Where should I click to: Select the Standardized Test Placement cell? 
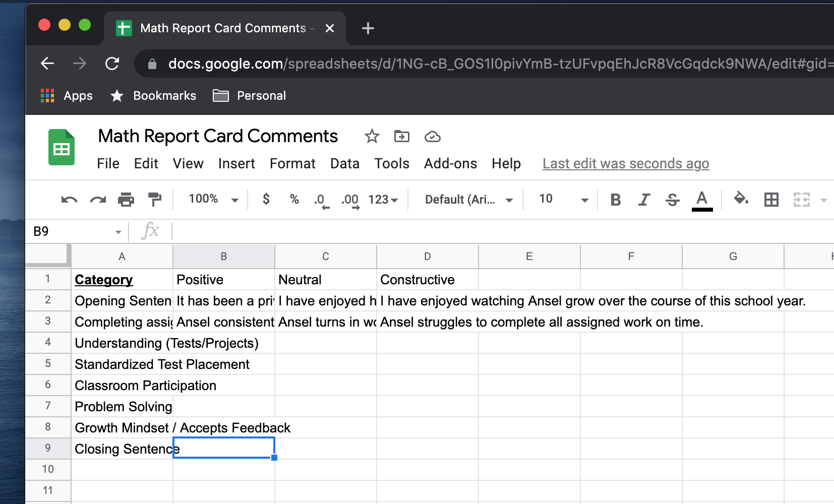(122, 364)
